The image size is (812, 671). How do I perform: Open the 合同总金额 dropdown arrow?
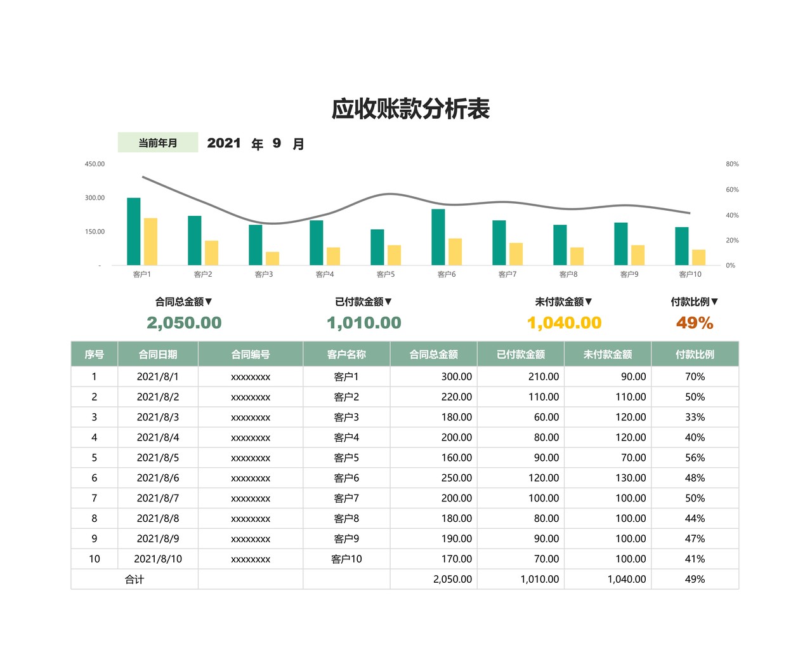209,302
